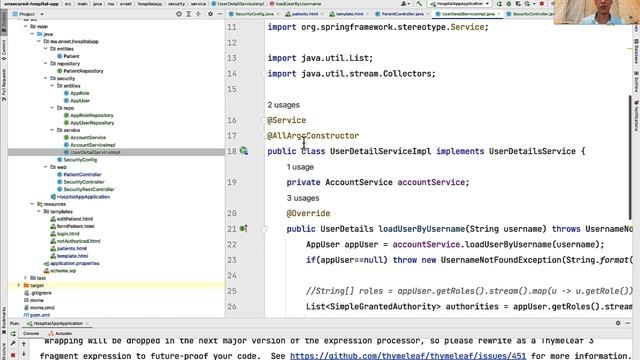Viewport: 640px width, 360px height.
Task: Click the editor vertical scrollbar thumb
Action: (x=630, y=157)
